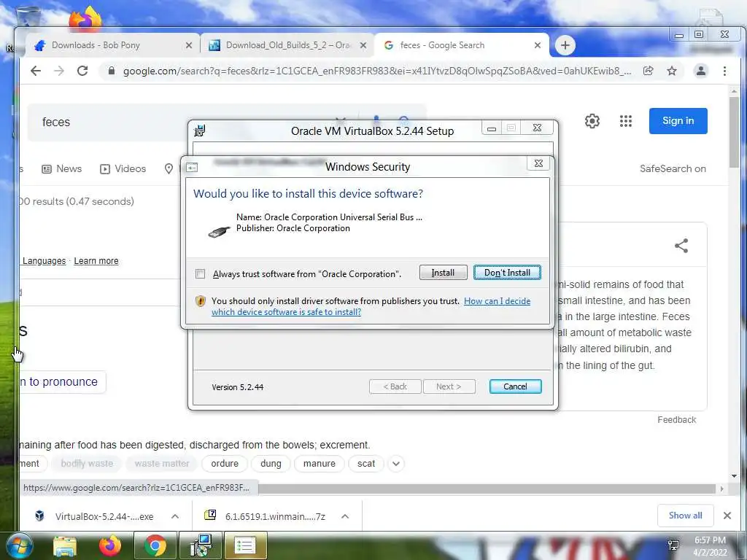Close the Windows Security dialog
The image size is (747, 560).
[538, 163]
